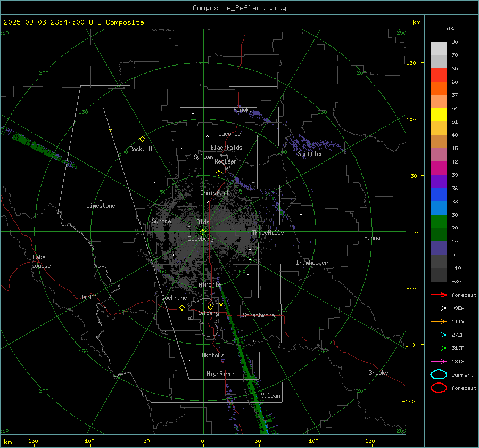
Task: Click the Drumheller label on the map
Action: pos(312,263)
